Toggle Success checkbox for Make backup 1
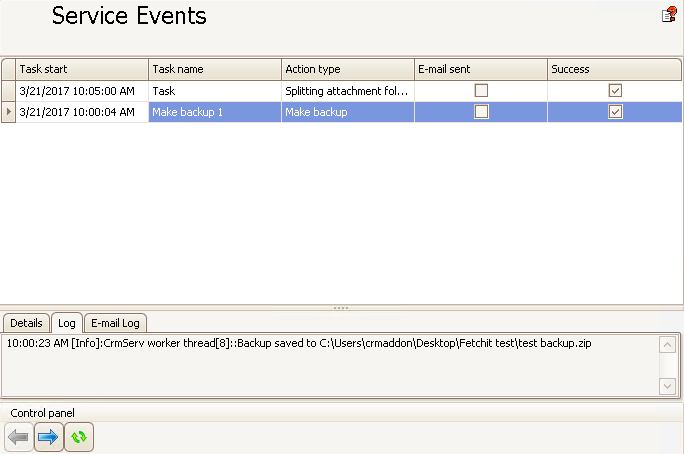 click(615, 112)
